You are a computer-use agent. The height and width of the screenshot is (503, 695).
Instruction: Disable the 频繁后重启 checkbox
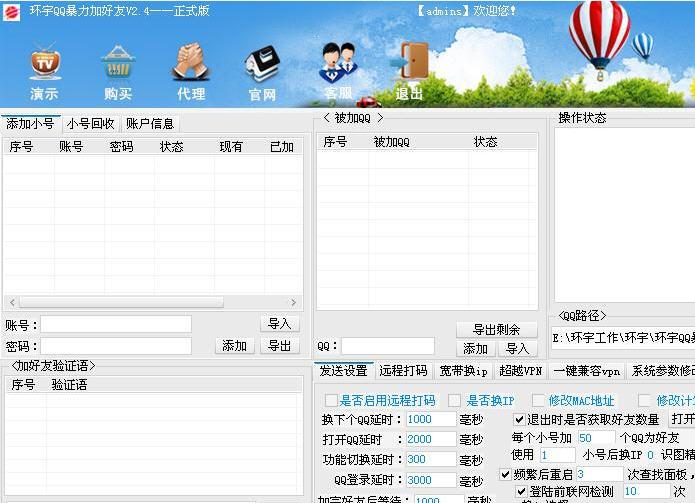[x=505, y=474]
